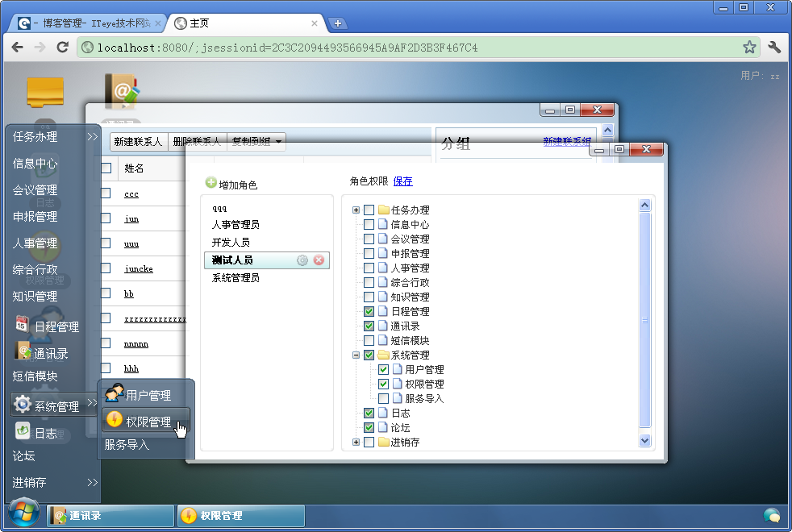
Task: Click the 系统管理 gear icon in sidebar
Action: [x=23, y=405]
